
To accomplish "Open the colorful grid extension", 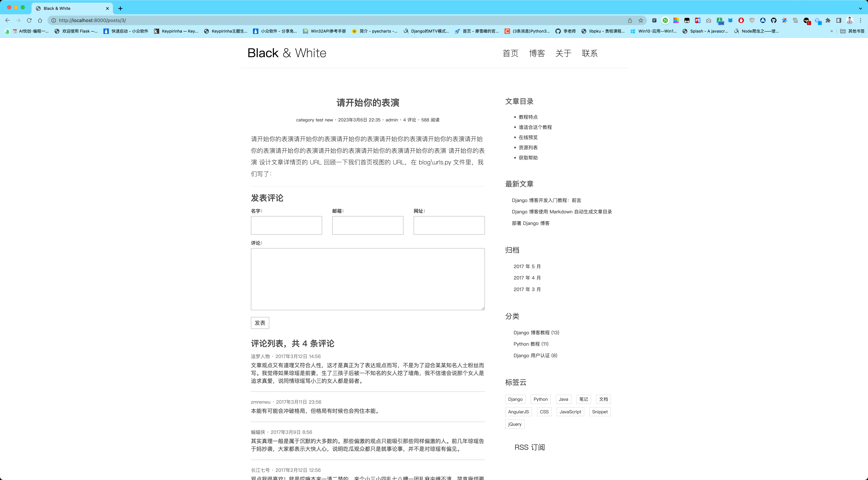I will [676, 21].
